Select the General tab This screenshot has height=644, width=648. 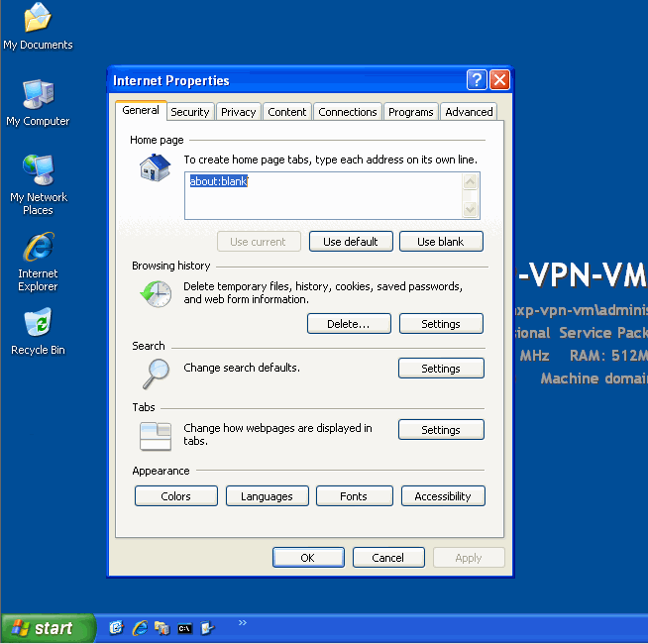[141, 110]
